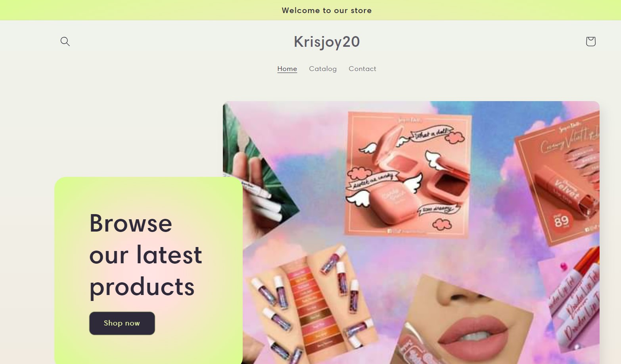
Task: Go to the Home menu item
Action: coord(287,69)
